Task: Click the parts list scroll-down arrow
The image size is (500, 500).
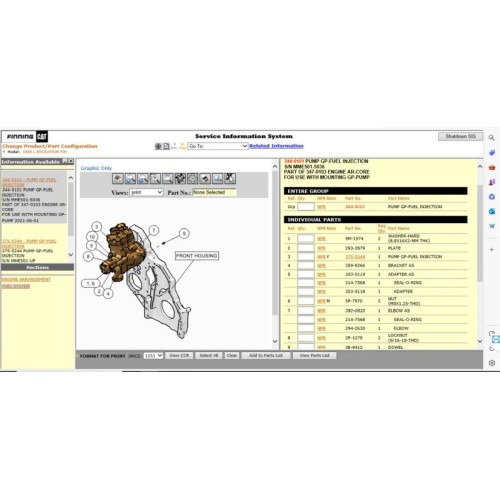Action: pos(480,341)
